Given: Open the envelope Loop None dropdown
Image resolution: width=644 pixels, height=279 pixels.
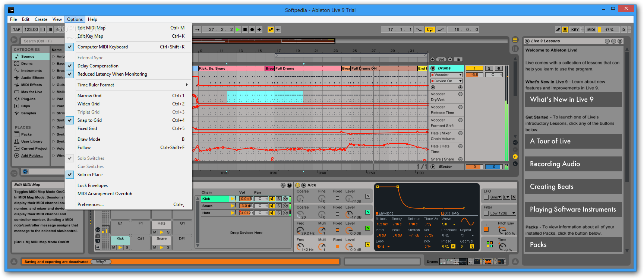Looking at the screenshot, I should [x=383, y=247].
